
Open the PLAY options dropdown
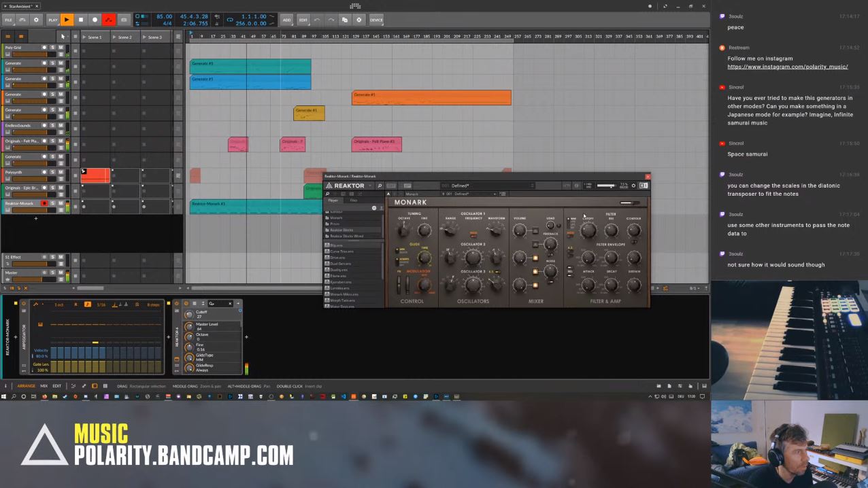(52, 20)
